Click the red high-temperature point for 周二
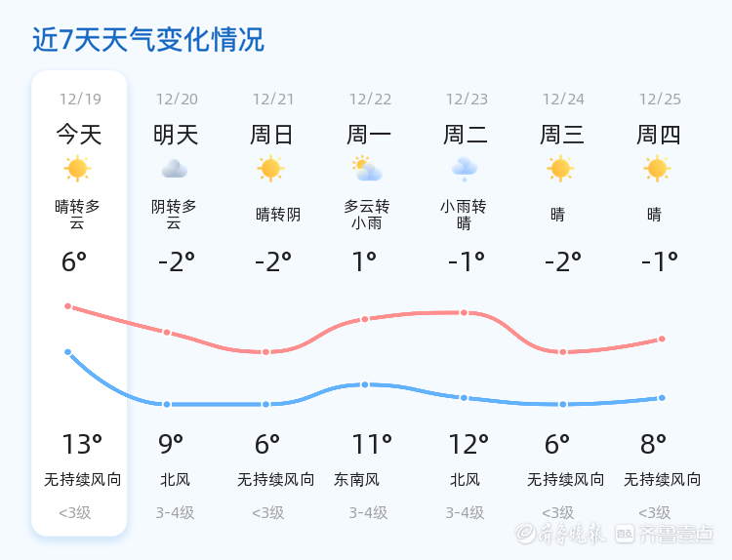 (465, 313)
